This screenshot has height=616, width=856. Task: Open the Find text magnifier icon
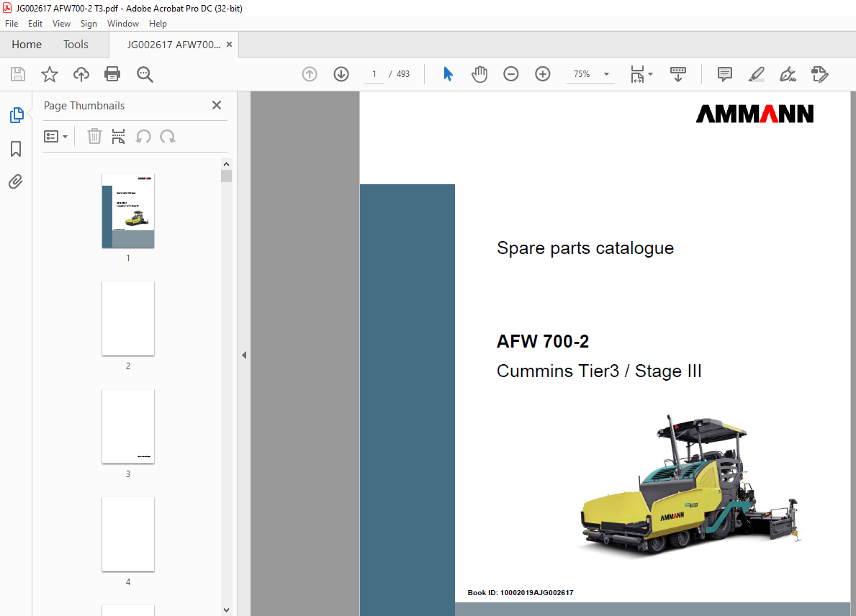coord(145,74)
